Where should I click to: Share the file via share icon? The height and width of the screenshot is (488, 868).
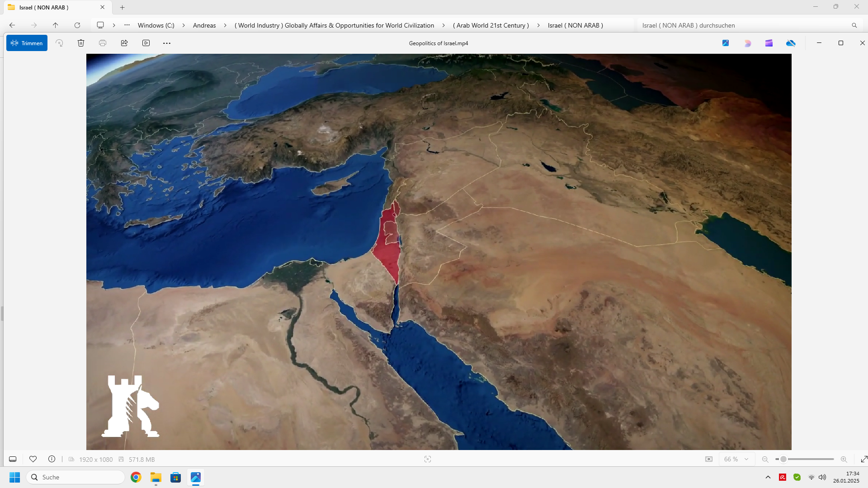point(124,43)
